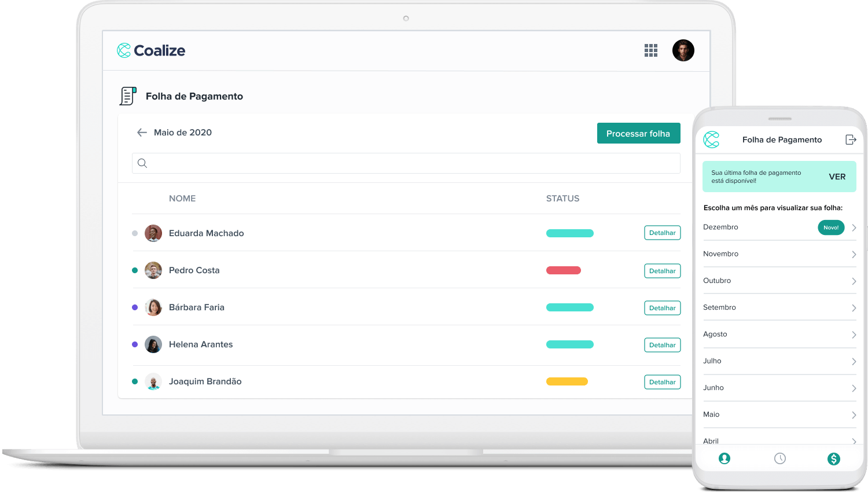Expand the Setembro month chevron
This screenshot has height=492, width=868.
coord(854,308)
